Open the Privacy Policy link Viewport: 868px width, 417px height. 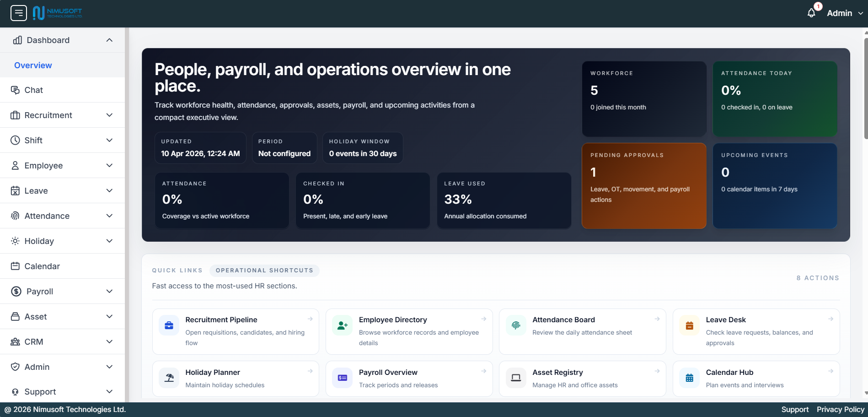841,409
